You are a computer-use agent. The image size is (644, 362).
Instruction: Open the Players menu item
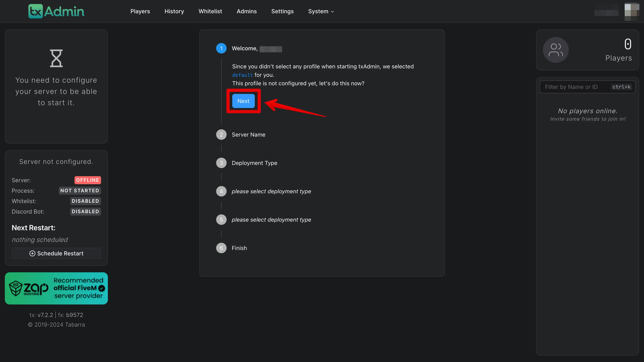pos(140,11)
